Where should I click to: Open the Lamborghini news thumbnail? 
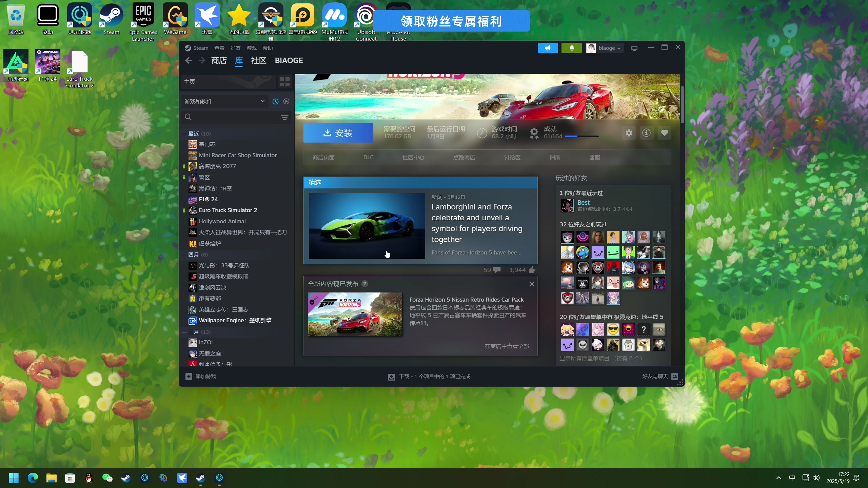click(x=367, y=226)
